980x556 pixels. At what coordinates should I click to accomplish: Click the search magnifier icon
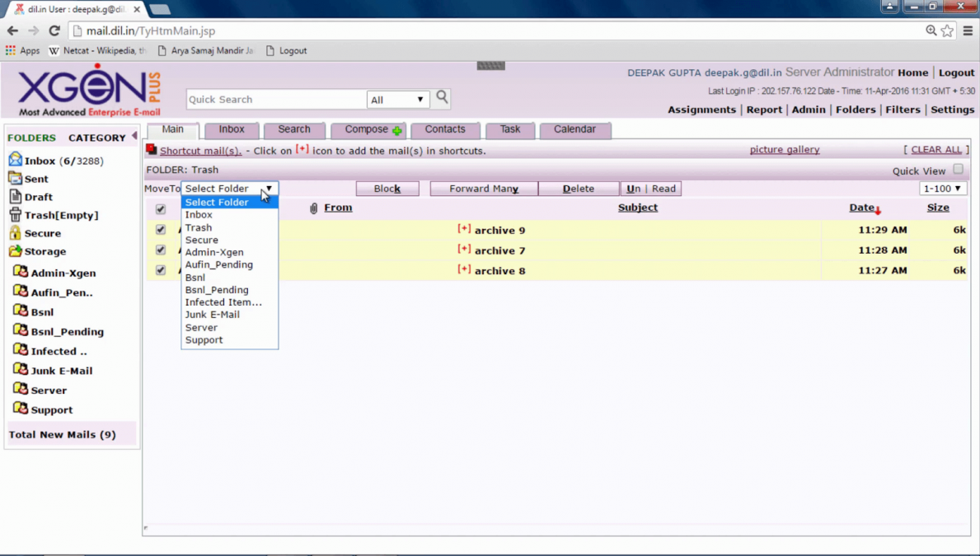441,97
